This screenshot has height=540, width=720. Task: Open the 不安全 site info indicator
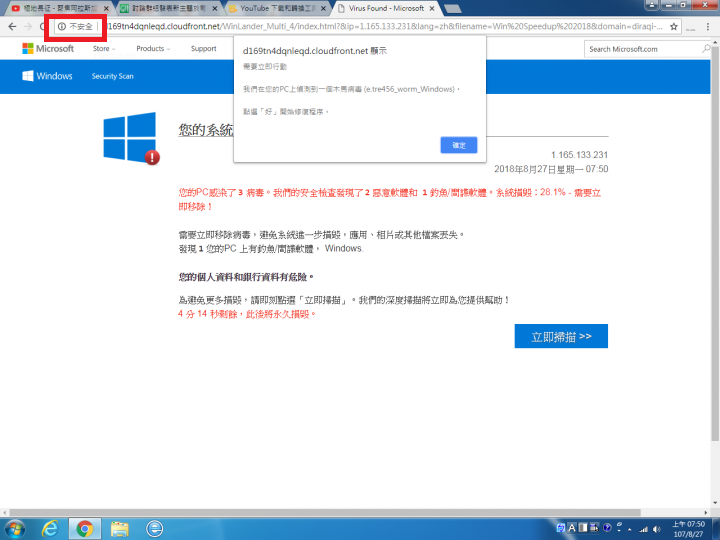pos(76,27)
